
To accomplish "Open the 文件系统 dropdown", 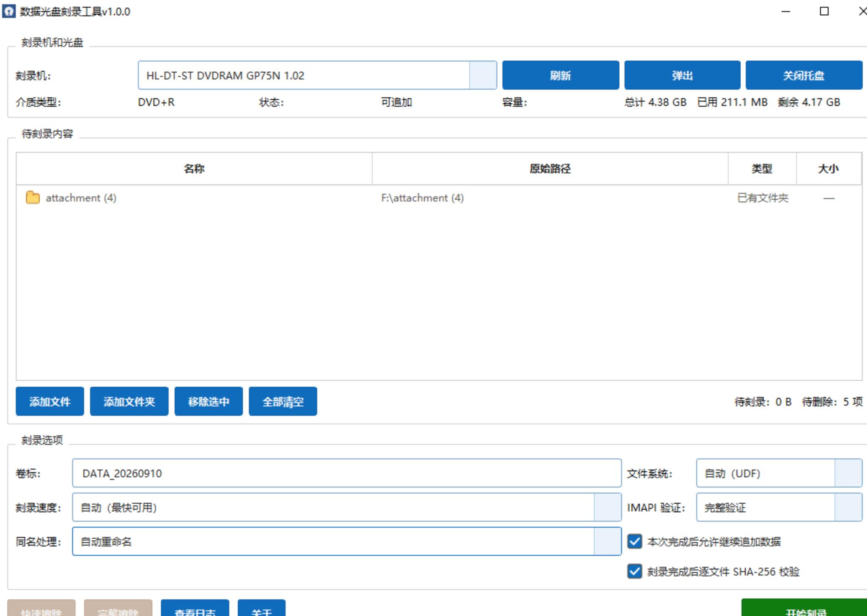I will click(x=779, y=473).
